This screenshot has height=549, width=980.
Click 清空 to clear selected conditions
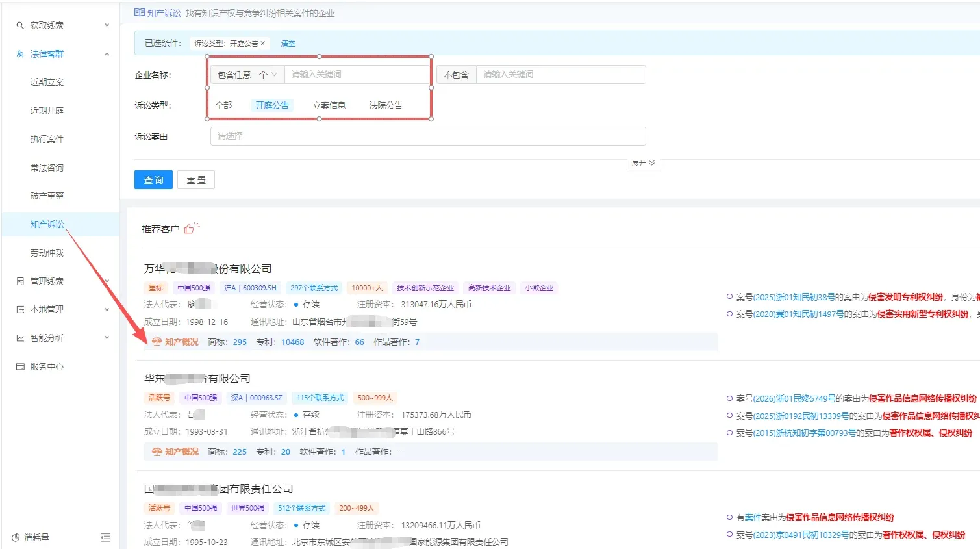[288, 44]
